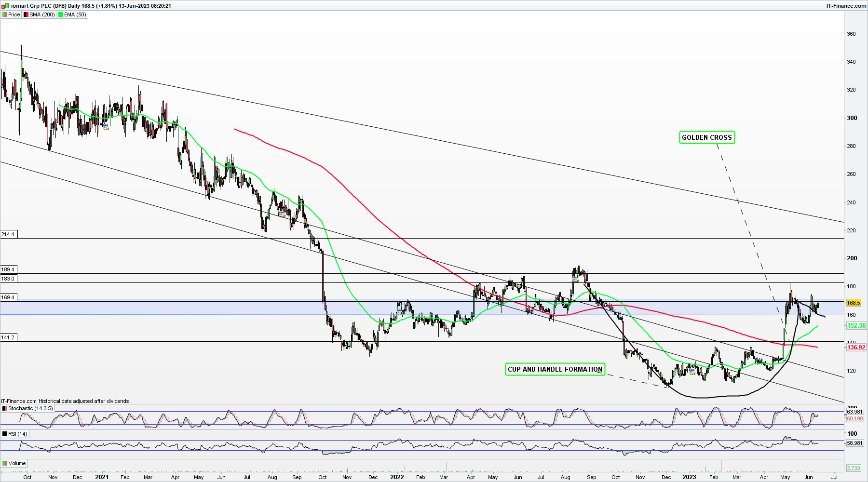Viewport: 868px width, 482px height.
Task: Select the 214.4 horizontal level label
Action: 8,234
